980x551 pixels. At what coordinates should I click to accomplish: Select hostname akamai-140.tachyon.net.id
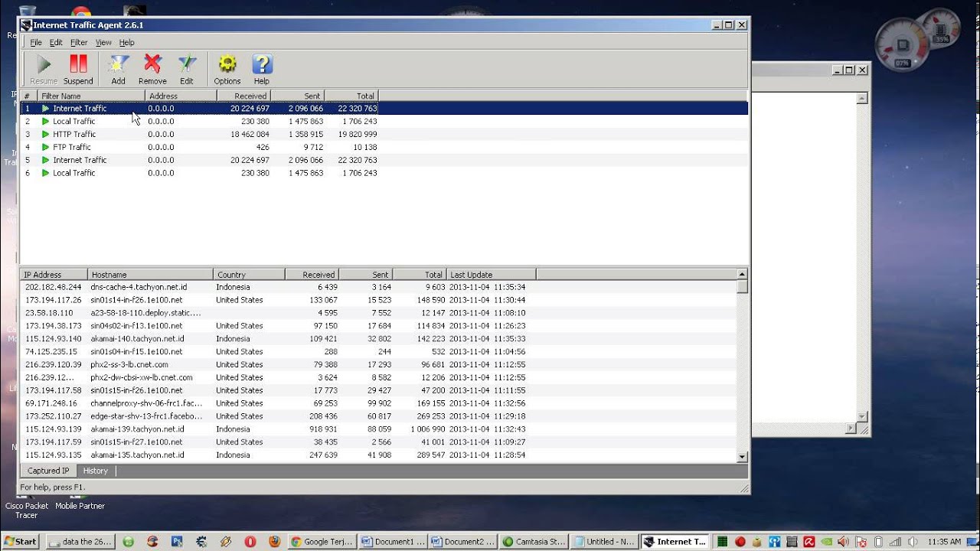point(137,338)
